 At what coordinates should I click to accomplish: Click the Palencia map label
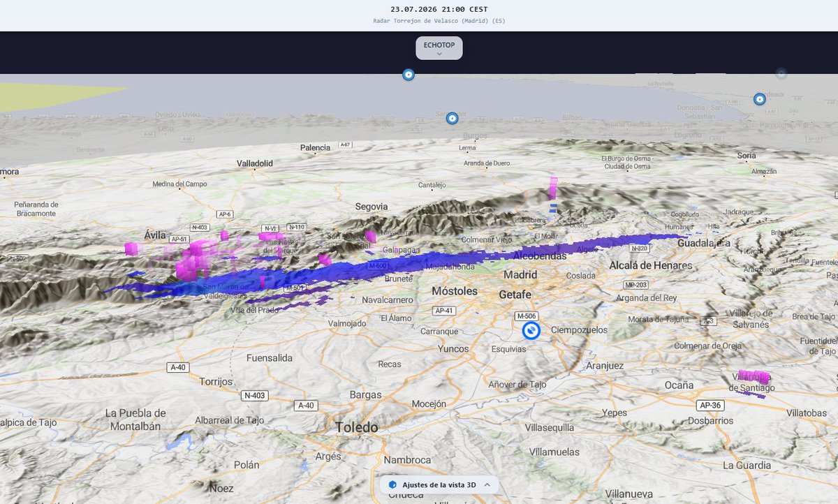click(x=315, y=147)
